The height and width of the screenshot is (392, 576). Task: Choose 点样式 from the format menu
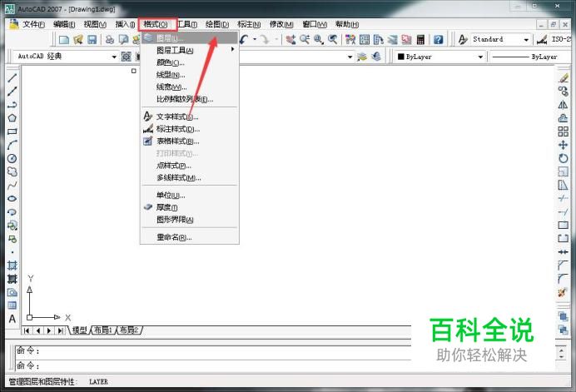click(x=190, y=166)
